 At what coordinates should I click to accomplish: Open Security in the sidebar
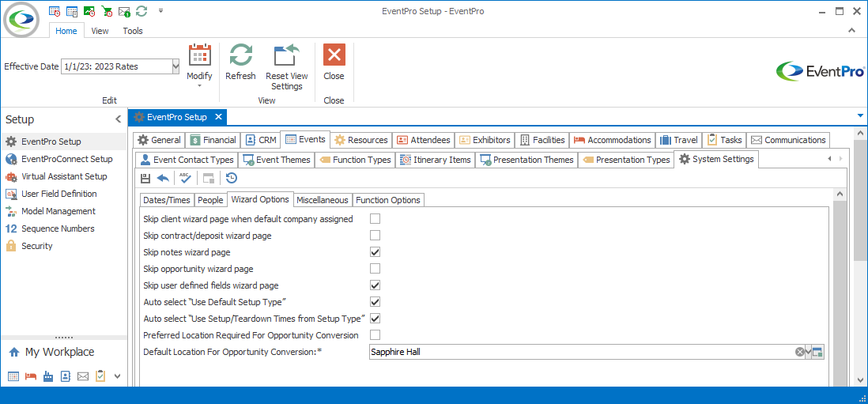(x=64, y=246)
